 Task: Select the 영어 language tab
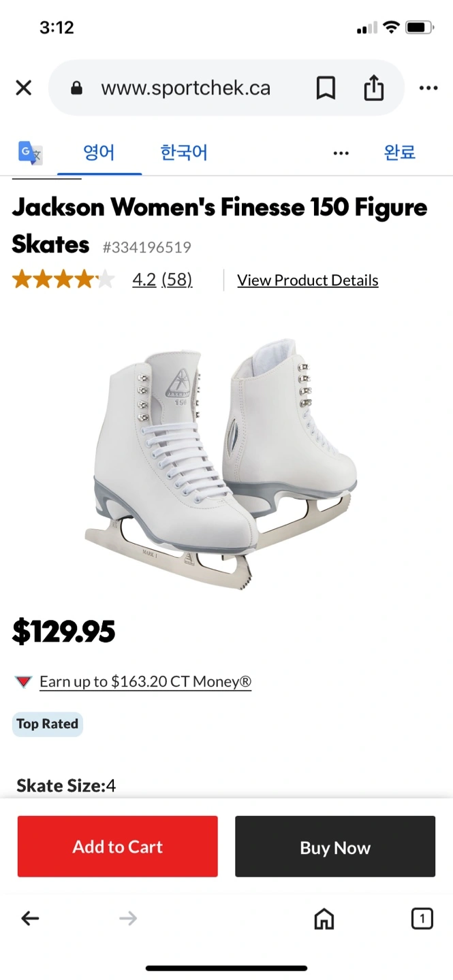click(99, 152)
